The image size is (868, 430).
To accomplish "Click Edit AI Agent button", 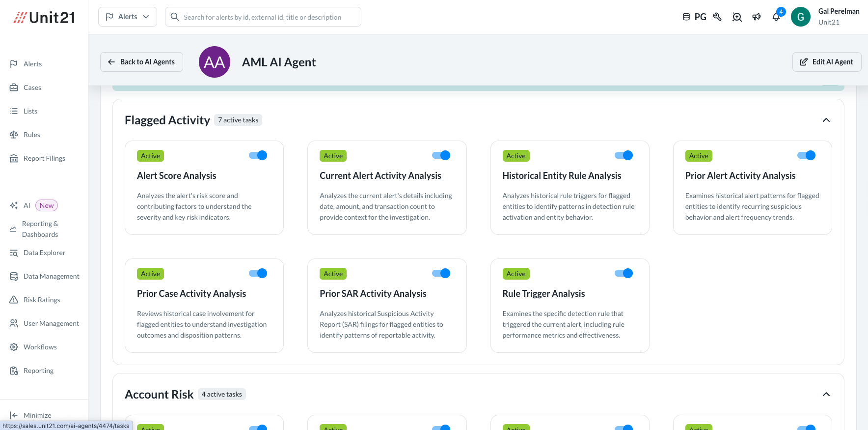I will click(x=827, y=62).
